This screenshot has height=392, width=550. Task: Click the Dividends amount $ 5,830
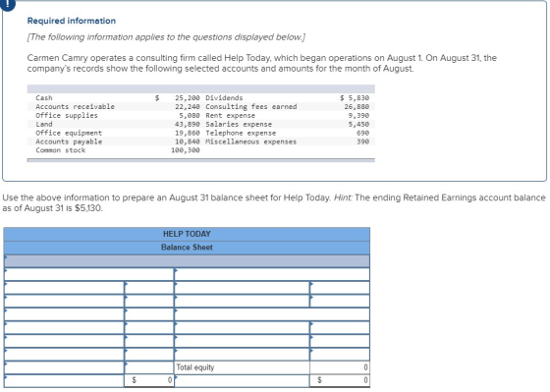[355, 98]
